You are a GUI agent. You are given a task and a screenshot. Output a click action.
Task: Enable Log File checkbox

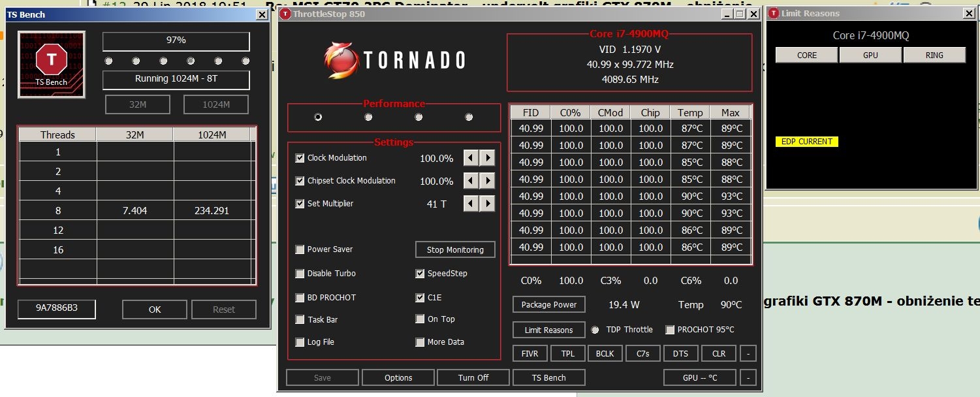pyautogui.click(x=300, y=342)
